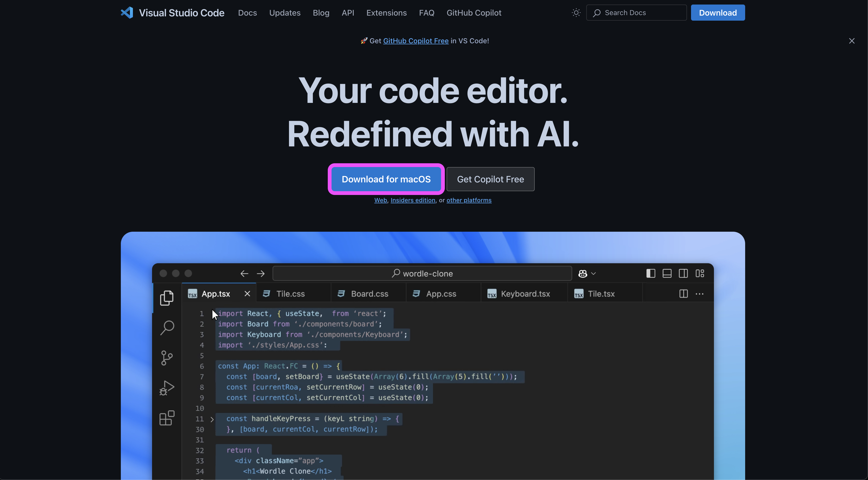Open Source Control branch icon
868x480 pixels.
(x=166, y=358)
